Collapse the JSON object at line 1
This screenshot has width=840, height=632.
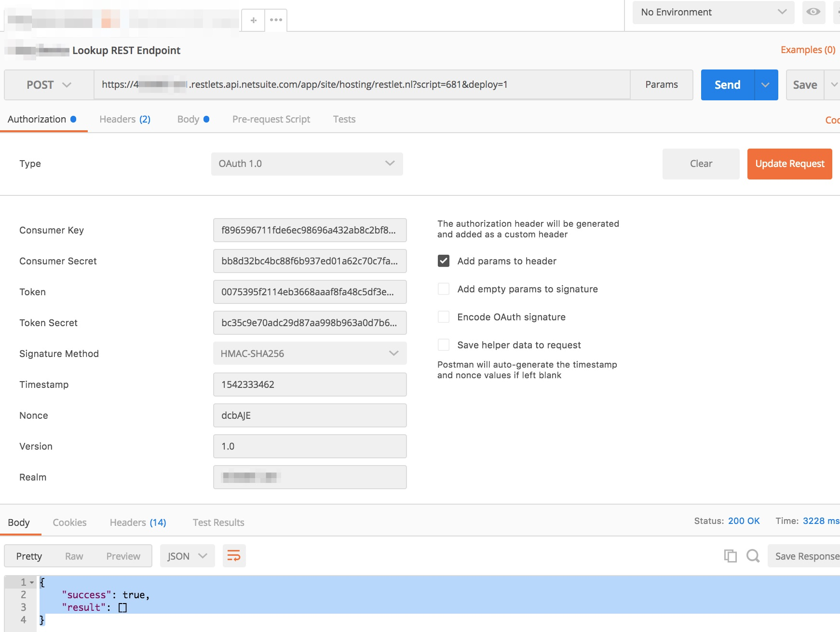click(32, 582)
